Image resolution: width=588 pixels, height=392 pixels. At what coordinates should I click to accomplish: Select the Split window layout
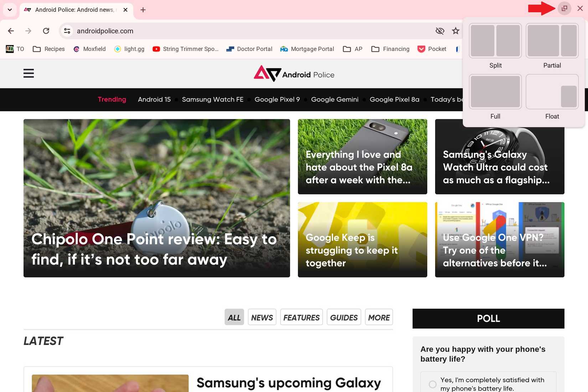coord(495,40)
